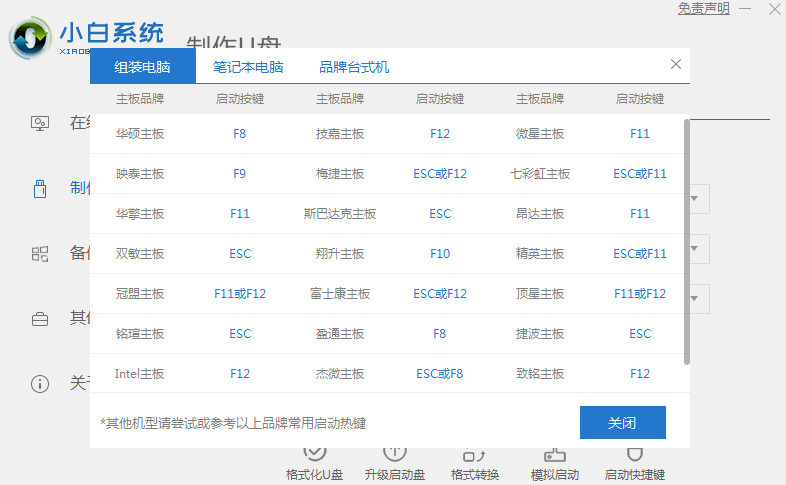Expand the topmost dropdown arrow behind dialog
Screen dimensions: 786x485
point(698,198)
